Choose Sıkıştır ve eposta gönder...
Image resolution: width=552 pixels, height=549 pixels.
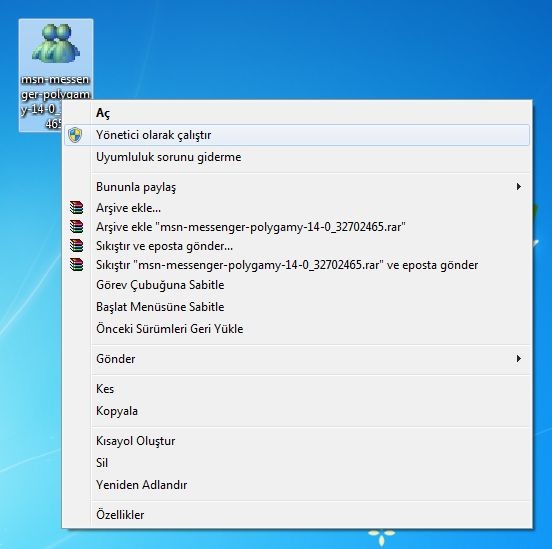coord(297,246)
